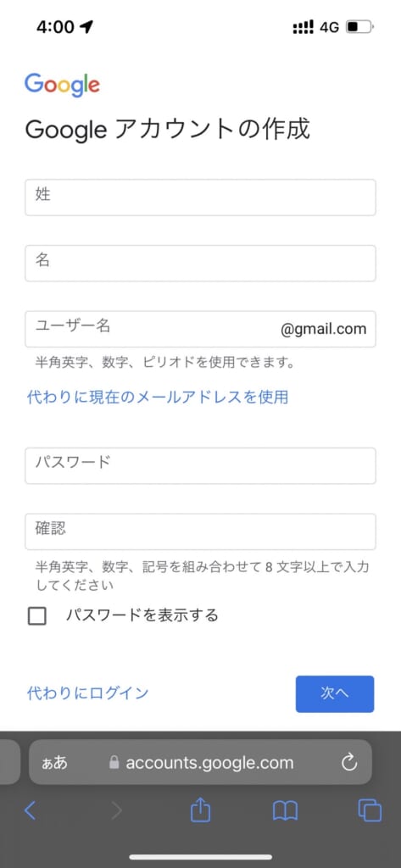401x868 pixels.
Task: Click the Google logo
Action: [62, 85]
